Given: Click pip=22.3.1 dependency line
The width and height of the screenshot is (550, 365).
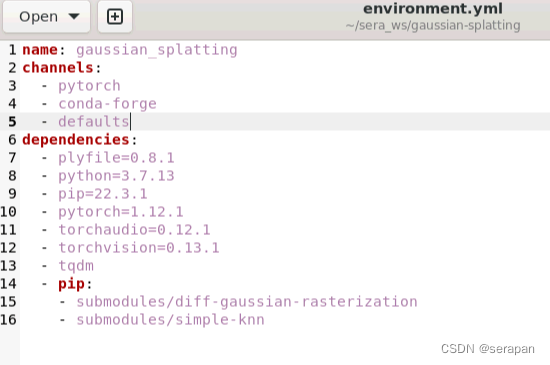Looking at the screenshot, I should click(x=103, y=194).
